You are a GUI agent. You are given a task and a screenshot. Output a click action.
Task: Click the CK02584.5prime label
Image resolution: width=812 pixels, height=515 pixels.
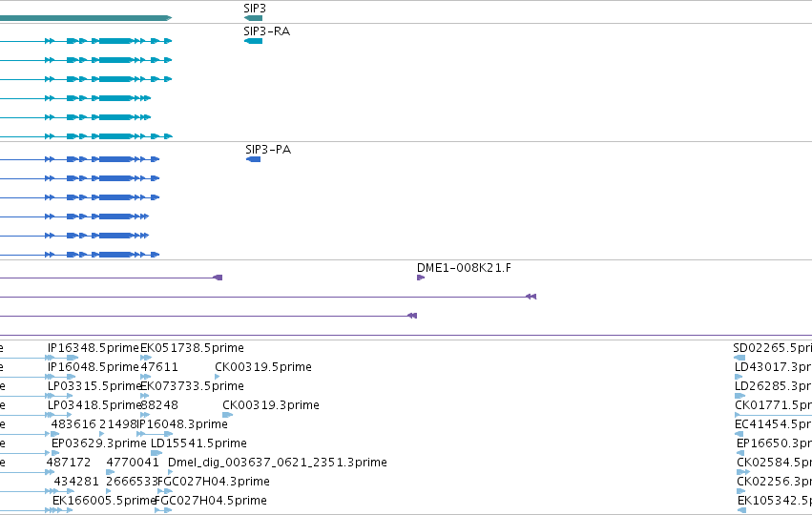point(774,463)
